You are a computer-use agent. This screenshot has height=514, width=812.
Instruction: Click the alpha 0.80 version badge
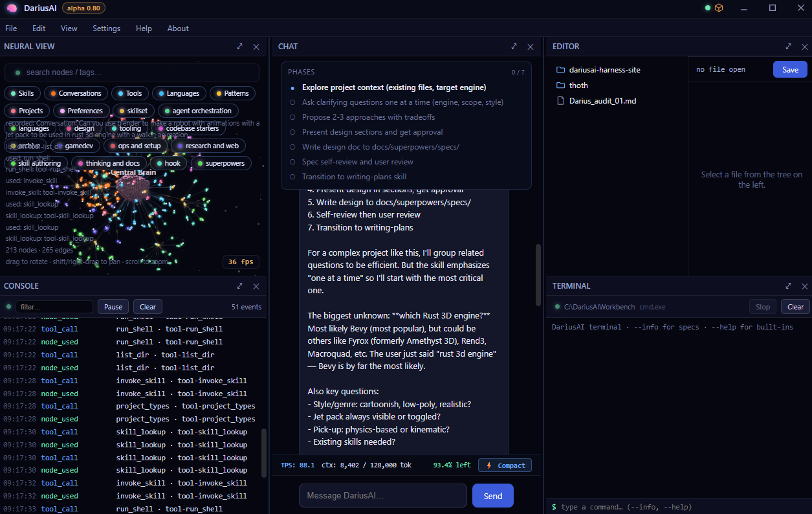pyautogui.click(x=83, y=8)
